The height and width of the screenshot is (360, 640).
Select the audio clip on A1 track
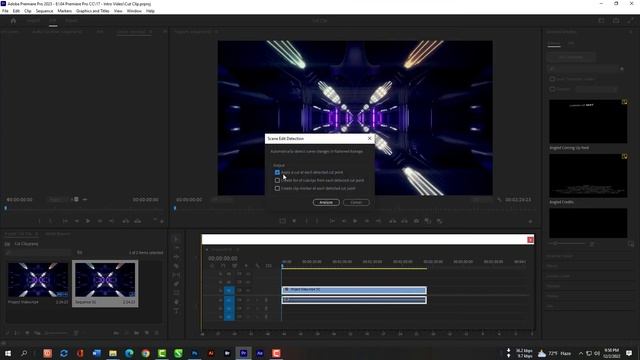pos(354,300)
